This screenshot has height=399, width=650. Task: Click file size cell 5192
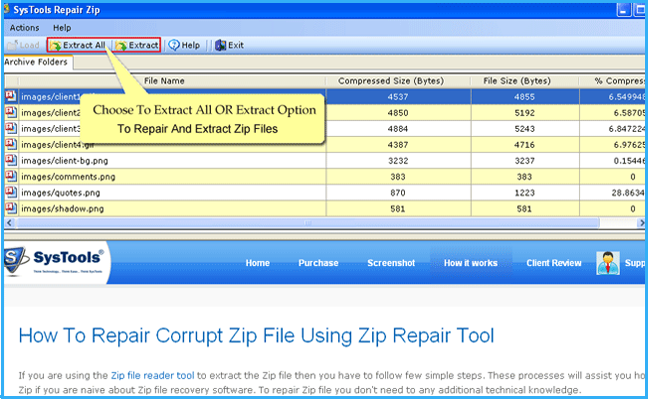(x=524, y=113)
